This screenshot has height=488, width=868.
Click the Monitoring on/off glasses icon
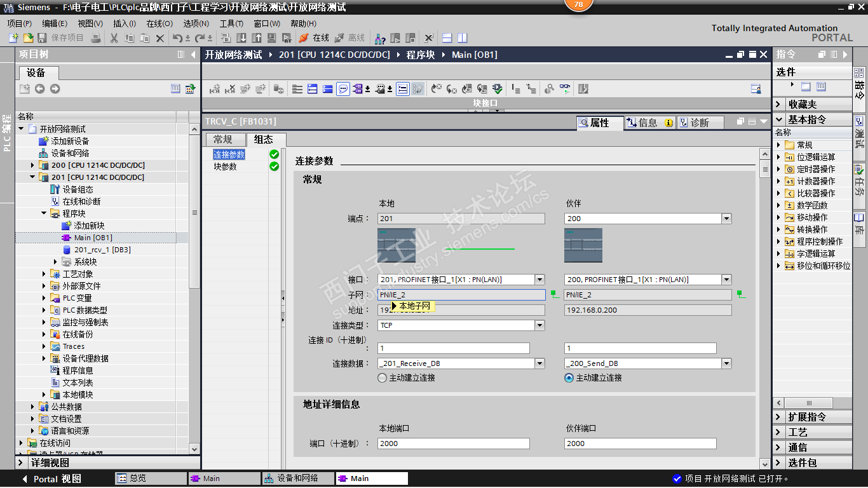pyautogui.click(x=564, y=89)
